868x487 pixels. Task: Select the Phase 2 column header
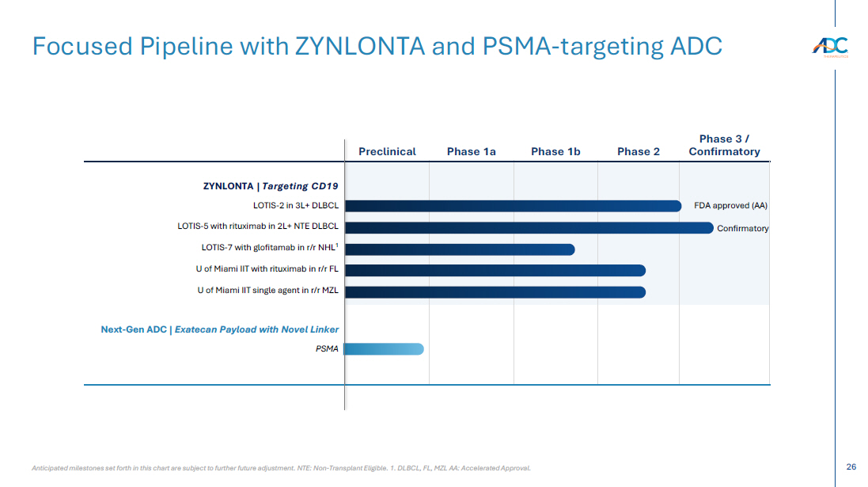pyautogui.click(x=638, y=151)
